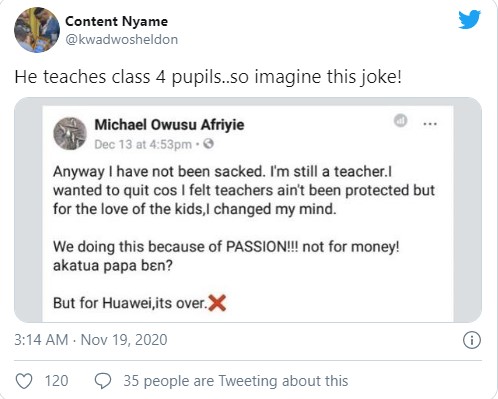Open the Dec 13 at 4:53pm timestamp
This screenshot has height=399, width=498.
(x=143, y=144)
